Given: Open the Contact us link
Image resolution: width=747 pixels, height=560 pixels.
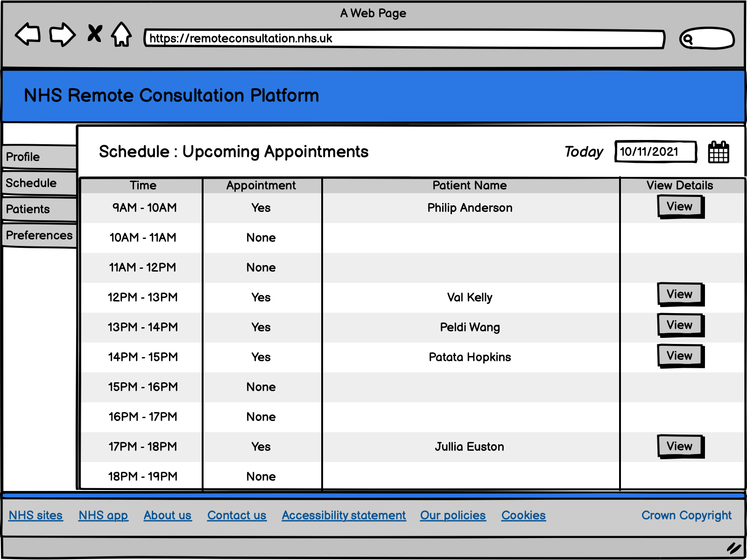Looking at the screenshot, I should point(237,516).
